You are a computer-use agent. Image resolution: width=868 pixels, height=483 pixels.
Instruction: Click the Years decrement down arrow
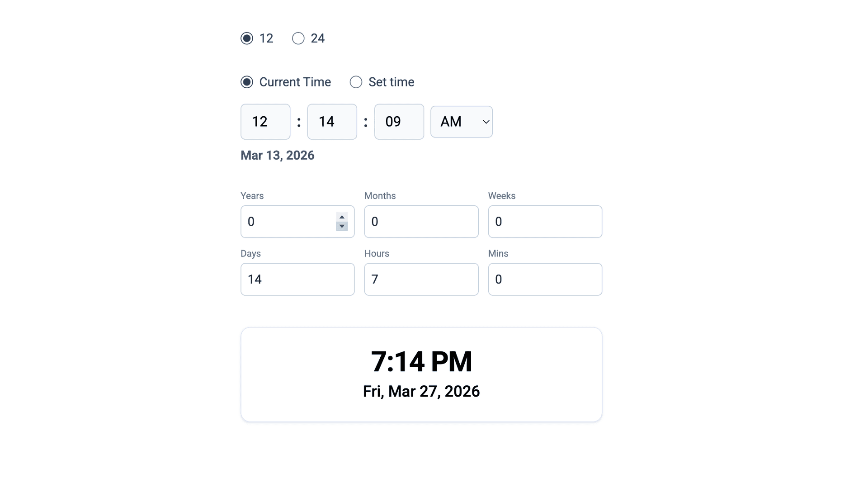point(342,227)
